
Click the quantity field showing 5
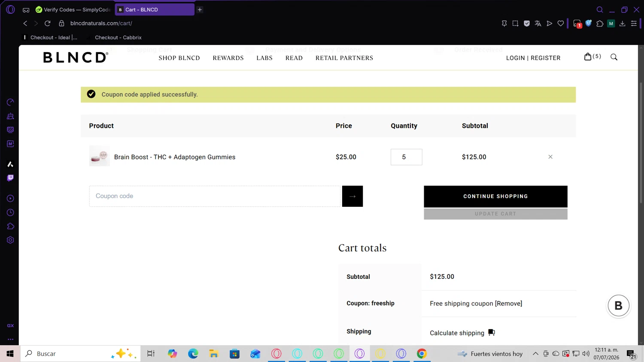(406, 157)
